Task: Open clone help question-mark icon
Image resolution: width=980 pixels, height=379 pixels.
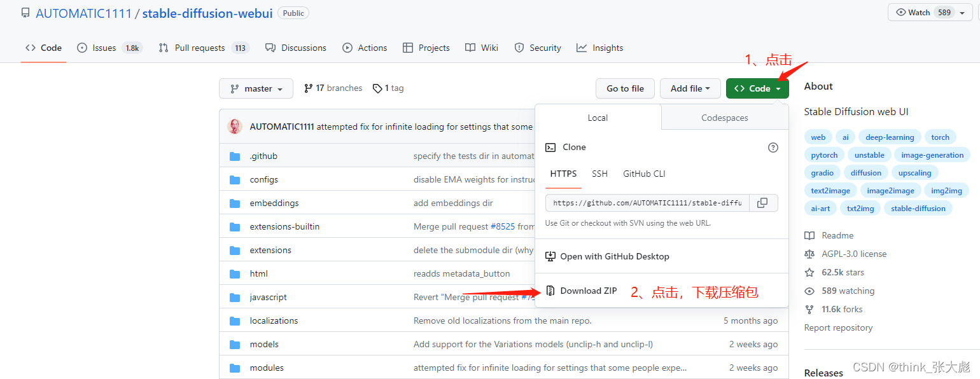Action: click(773, 148)
